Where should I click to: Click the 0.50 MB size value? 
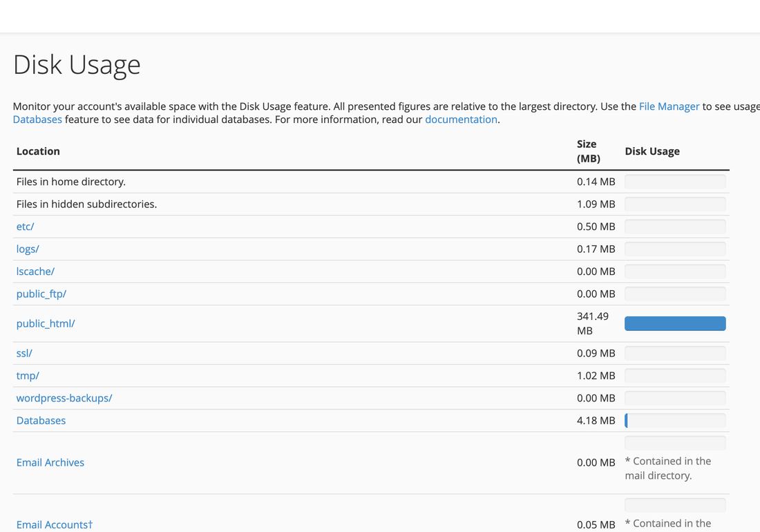click(596, 227)
